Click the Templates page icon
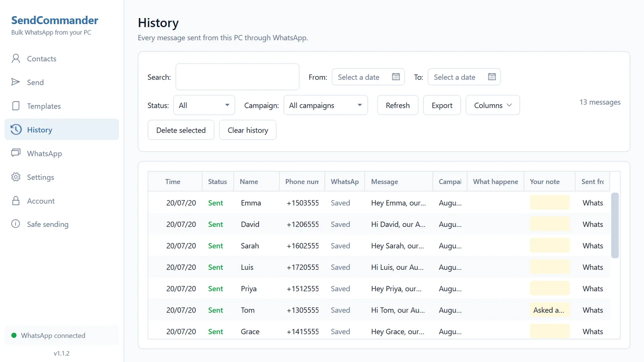 pyautogui.click(x=16, y=106)
